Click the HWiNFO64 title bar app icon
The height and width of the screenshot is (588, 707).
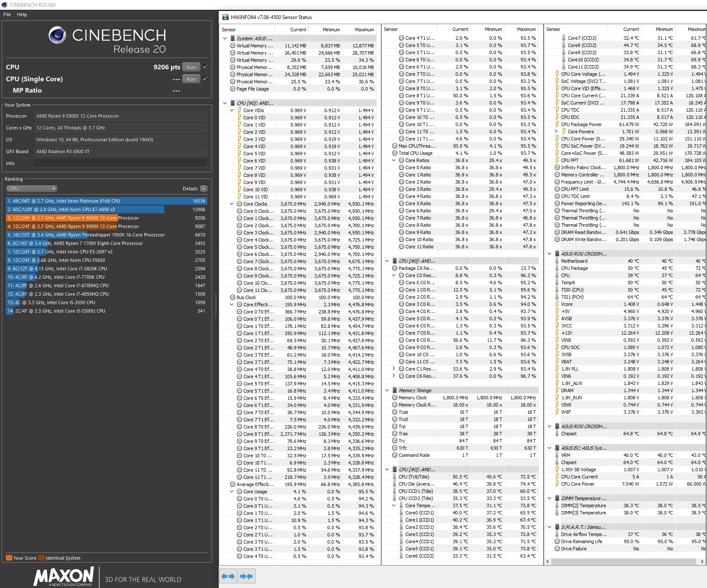click(225, 17)
